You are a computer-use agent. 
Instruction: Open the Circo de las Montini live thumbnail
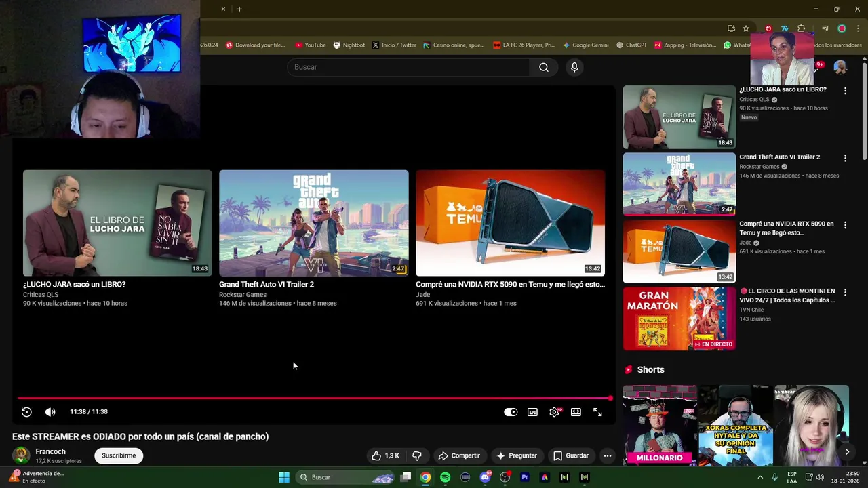[x=679, y=319]
